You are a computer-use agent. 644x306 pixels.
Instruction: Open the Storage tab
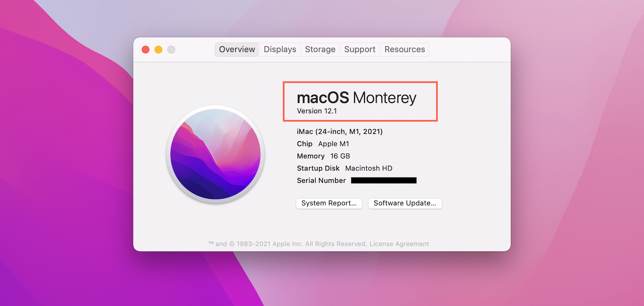point(320,49)
